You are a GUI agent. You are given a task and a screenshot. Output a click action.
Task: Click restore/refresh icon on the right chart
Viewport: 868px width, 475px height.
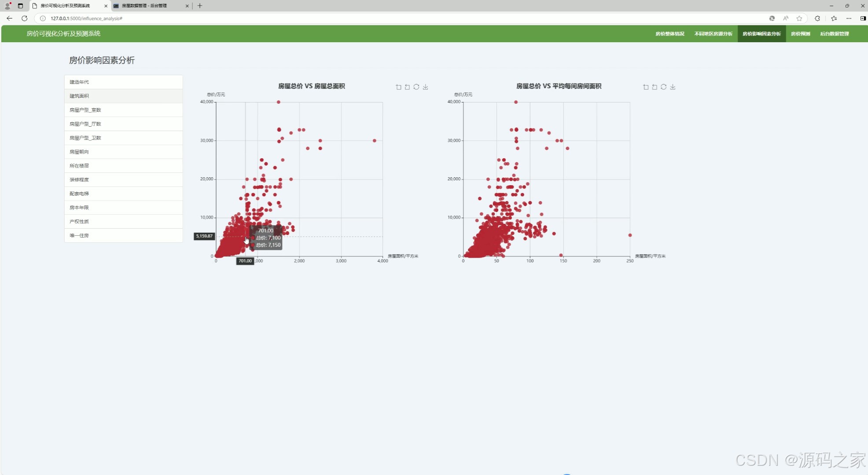pyautogui.click(x=664, y=87)
